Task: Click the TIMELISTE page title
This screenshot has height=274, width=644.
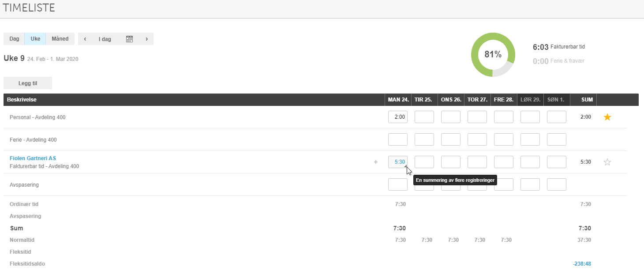Action: (29, 8)
